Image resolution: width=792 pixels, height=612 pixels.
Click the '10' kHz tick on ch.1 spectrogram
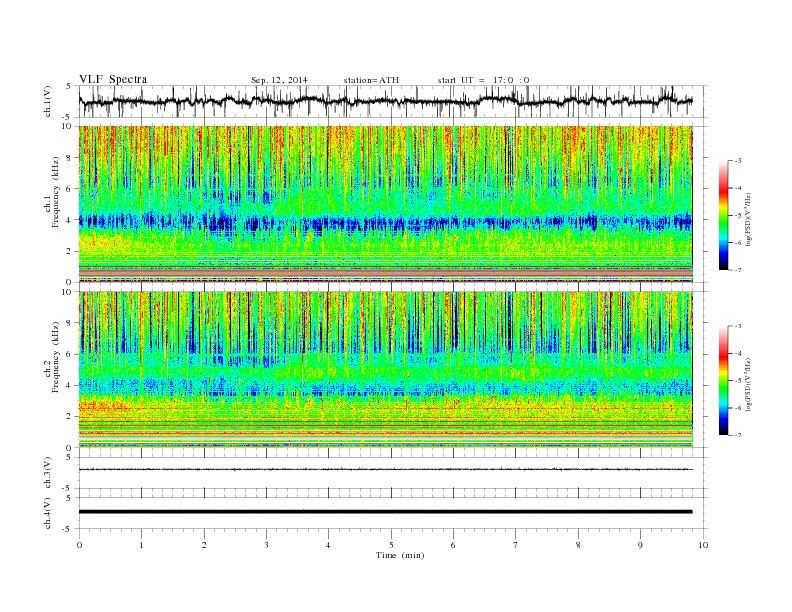[x=69, y=126]
